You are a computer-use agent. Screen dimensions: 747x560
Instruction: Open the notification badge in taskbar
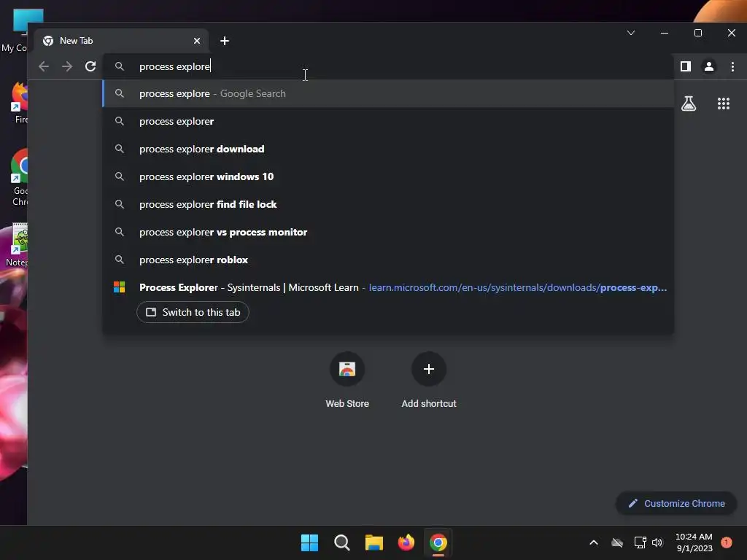pyautogui.click(x=727, y=542)
